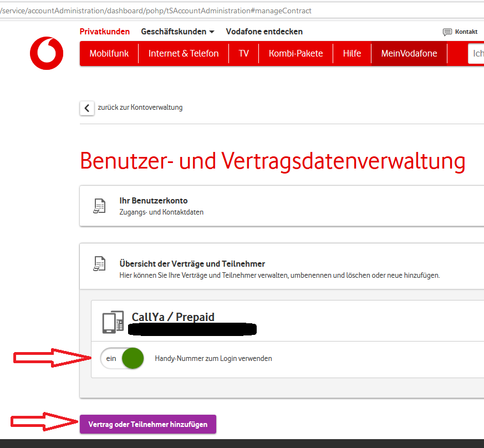The image size is (484, 448).
Task: Click the Hier können Sie Ihre Verträge description
Action: pos(279,276)
